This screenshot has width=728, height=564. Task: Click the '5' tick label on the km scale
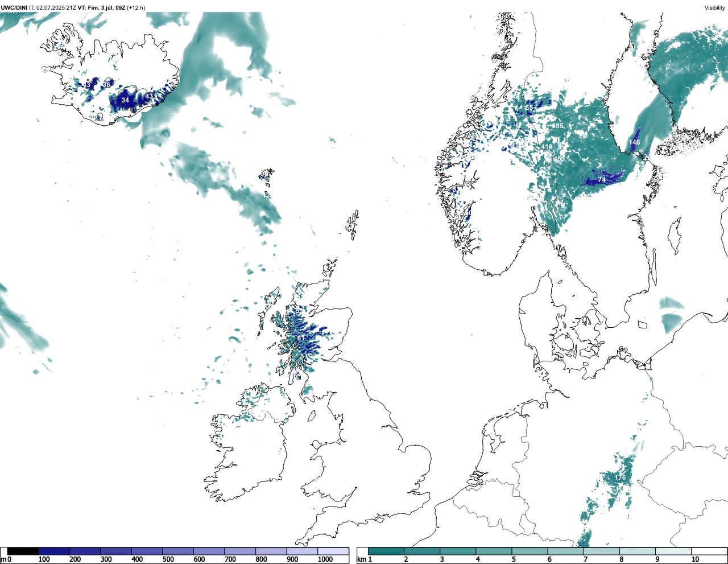(x=514, y=559)
